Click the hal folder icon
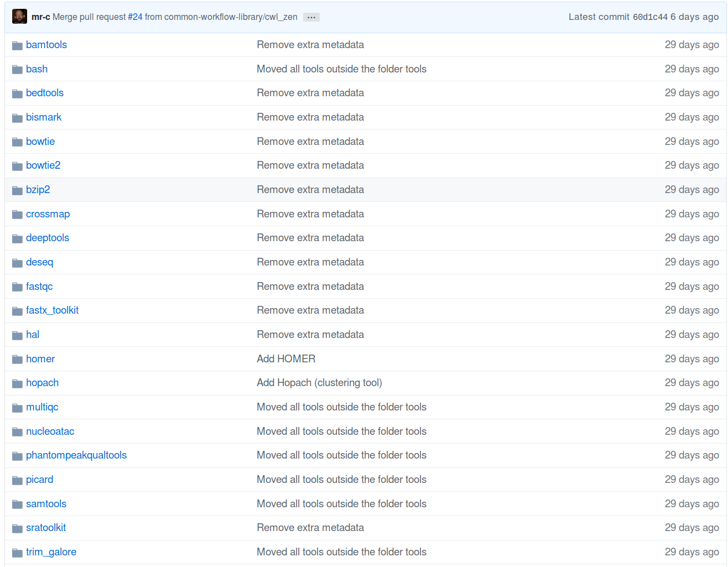The width and height of the screenshot is (728, 567). [17, 335]
